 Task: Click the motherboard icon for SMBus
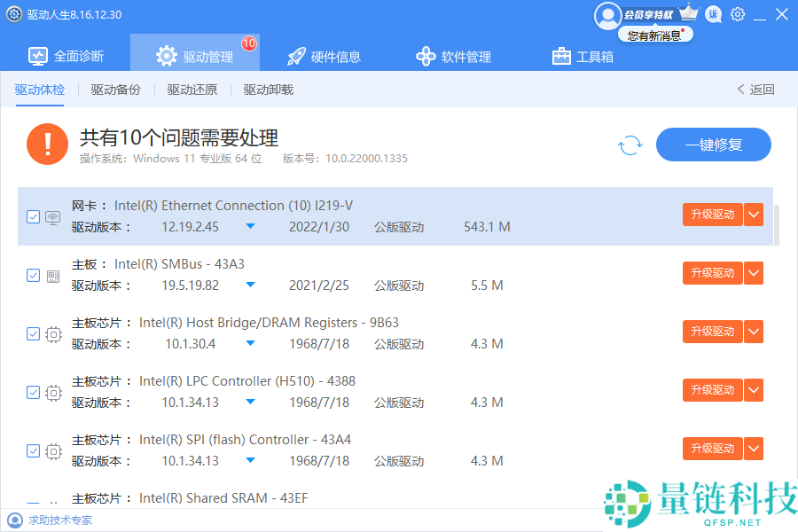[x=53, y=276]
